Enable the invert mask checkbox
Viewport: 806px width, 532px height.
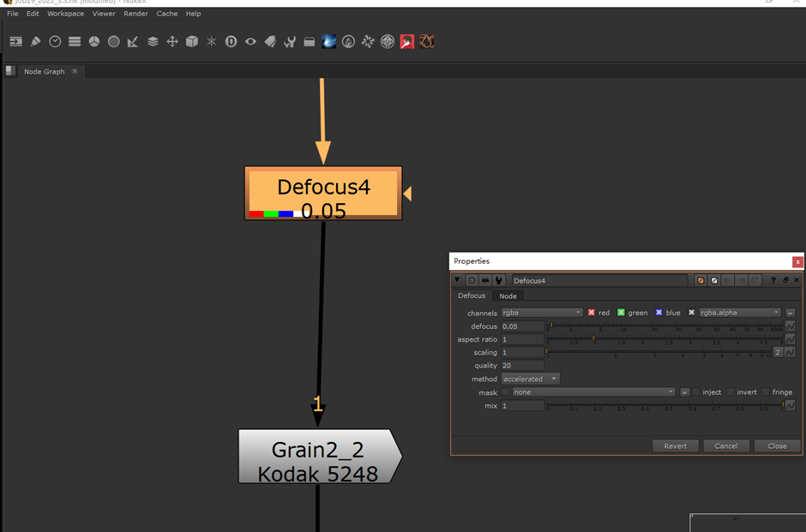click(x=730, y=392)
